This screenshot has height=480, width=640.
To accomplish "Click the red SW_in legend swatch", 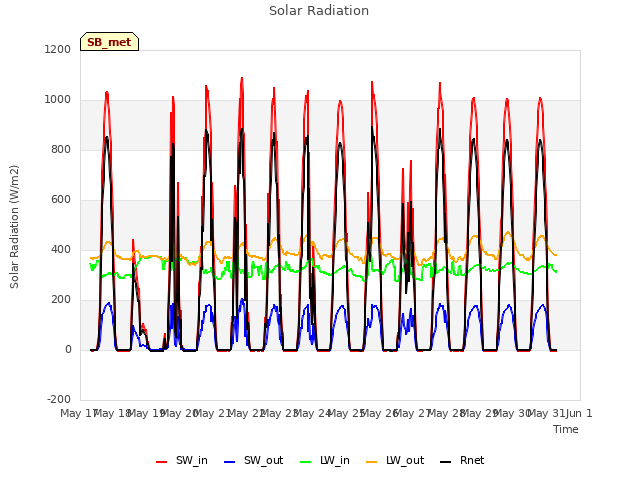I will (162, 462).
